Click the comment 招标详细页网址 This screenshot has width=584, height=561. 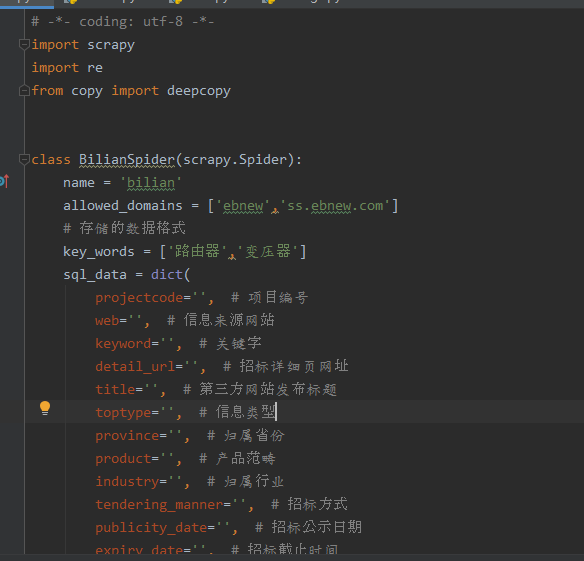click(x=286, y=367)
